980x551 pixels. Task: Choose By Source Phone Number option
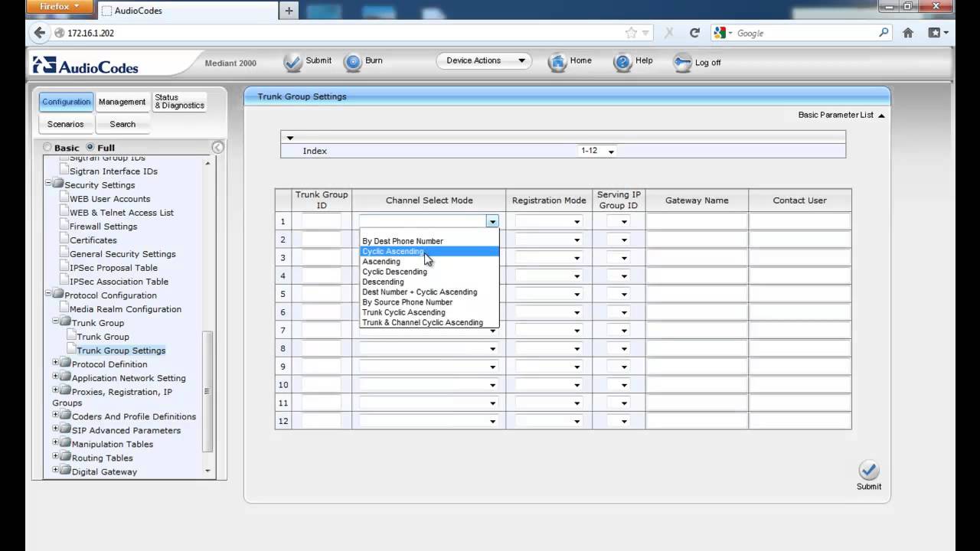[x=429, y=302]
